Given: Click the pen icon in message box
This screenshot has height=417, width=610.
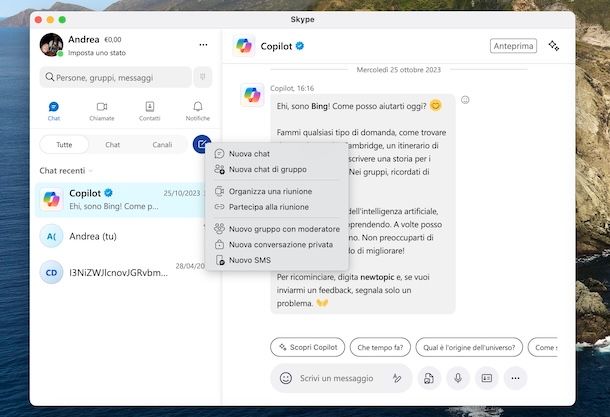Looking at the screenshot, I should (x=397, y=378).
